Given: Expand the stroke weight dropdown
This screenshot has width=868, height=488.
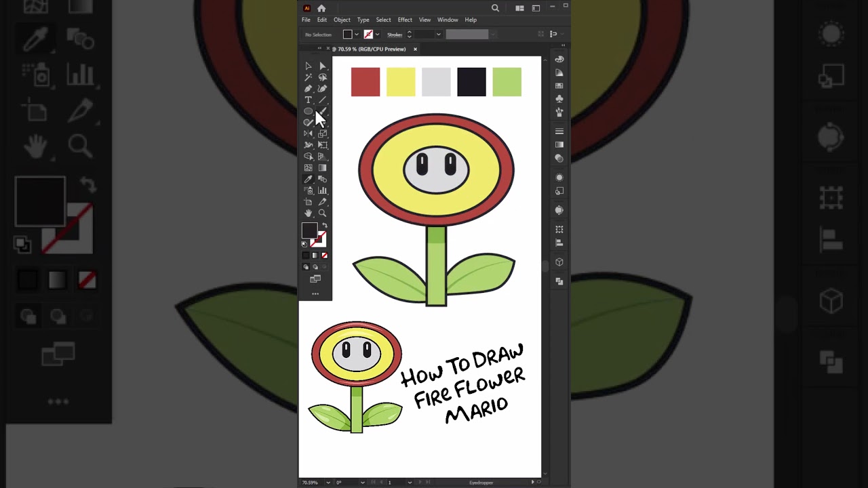Looking at the screenshot, I should point(438,35).
